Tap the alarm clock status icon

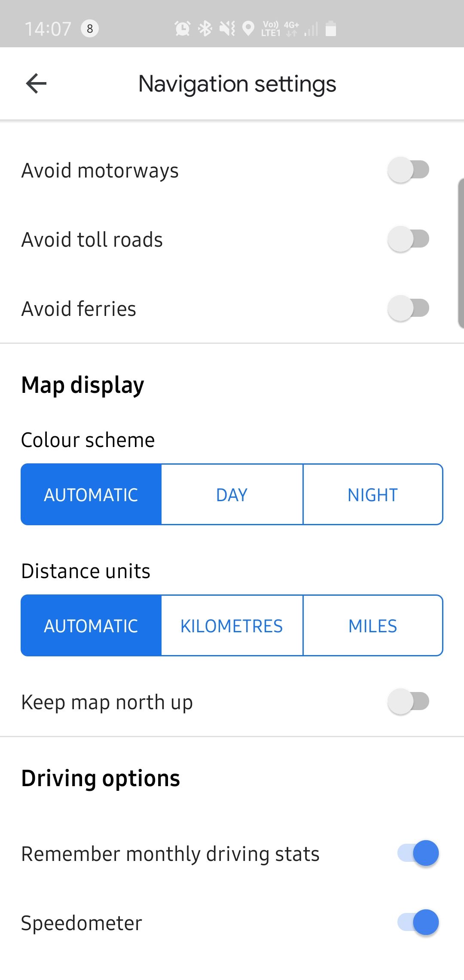[x=182, y=29]
